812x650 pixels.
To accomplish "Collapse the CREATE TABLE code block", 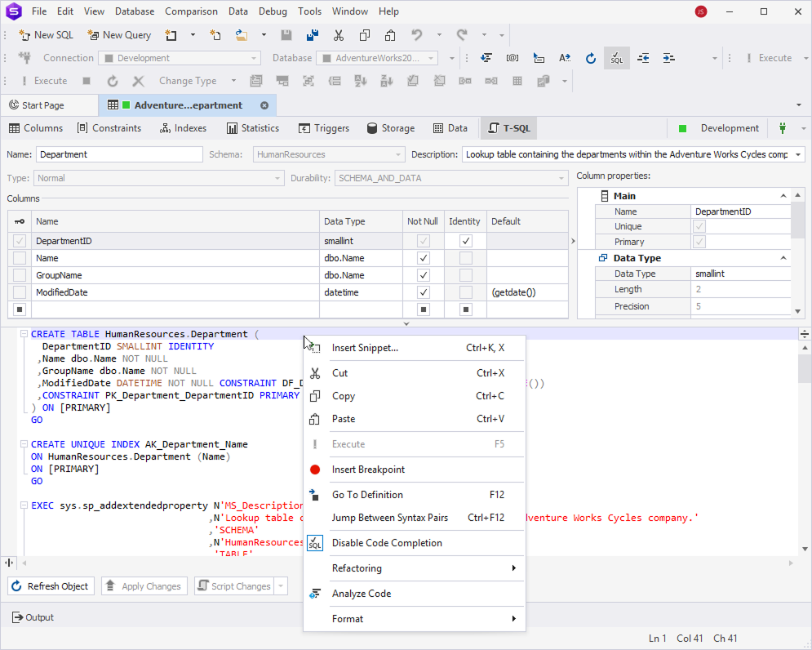I will click(24, 334).
